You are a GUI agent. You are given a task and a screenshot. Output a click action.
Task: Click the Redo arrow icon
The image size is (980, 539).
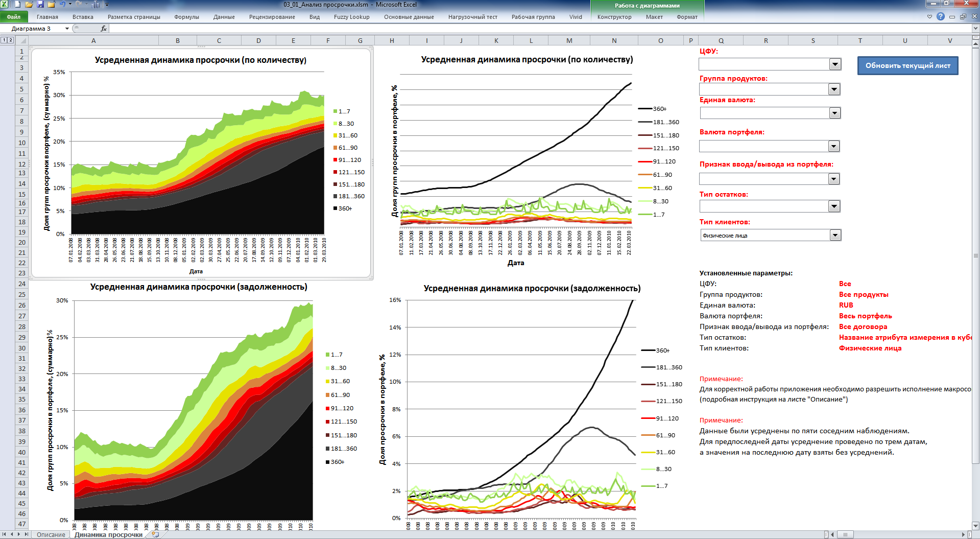(x=78, y=4)
